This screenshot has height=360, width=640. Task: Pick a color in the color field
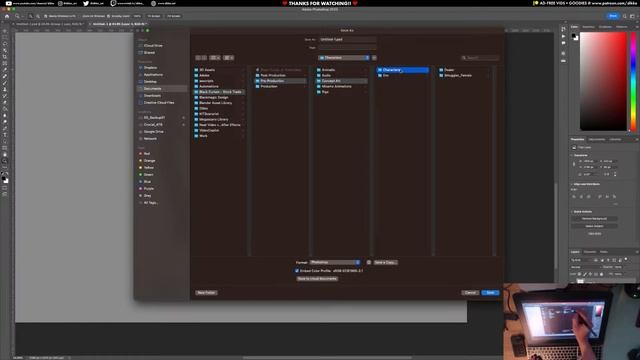[603, 81]
